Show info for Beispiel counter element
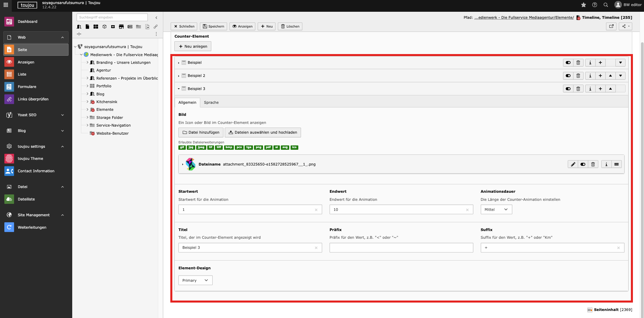The height and width of the screenshot is (318, 644). (x=590, y=63)
